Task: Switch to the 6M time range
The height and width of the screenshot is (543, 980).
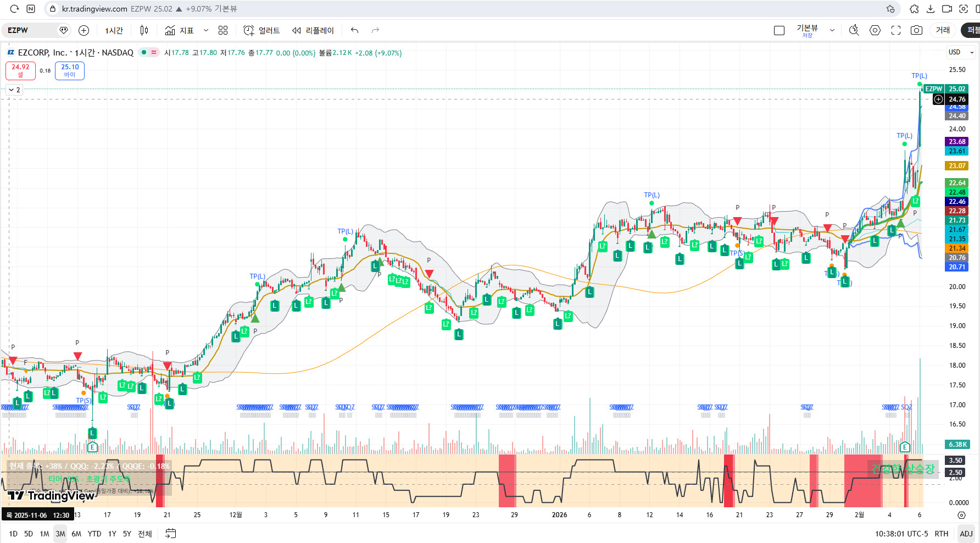Action: click(76, 534)
